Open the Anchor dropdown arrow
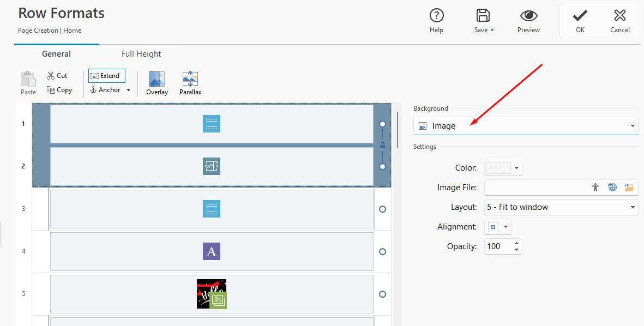Image resolution: width=644 pixels, height=326 pixels. tap(129, 90)
